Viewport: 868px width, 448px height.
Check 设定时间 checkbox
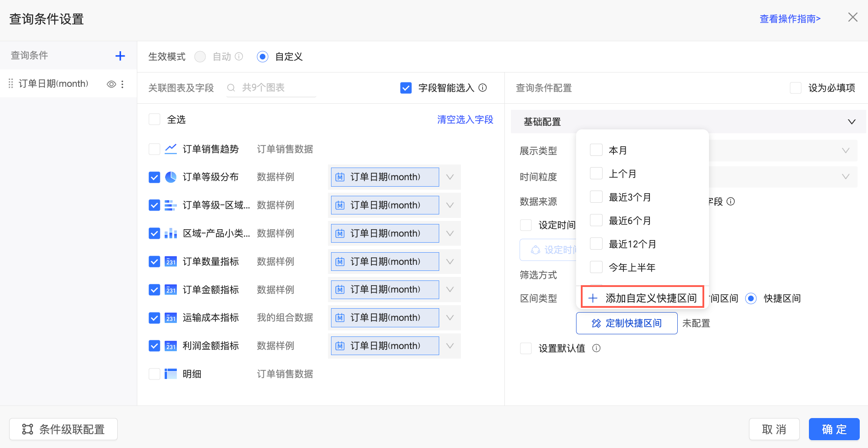(x=526, y=225)
